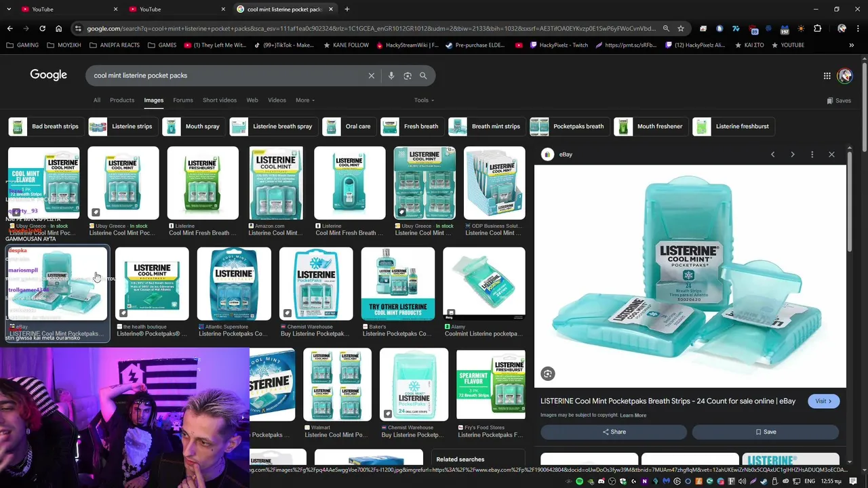
Task: Select the Mouth spray chip
Action: [x=194, y=126]
